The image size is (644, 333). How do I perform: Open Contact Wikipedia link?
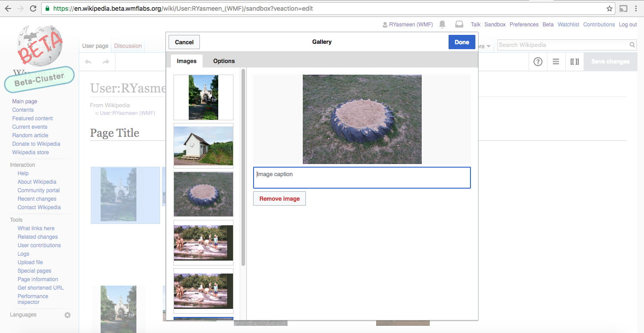click(39, 207)
